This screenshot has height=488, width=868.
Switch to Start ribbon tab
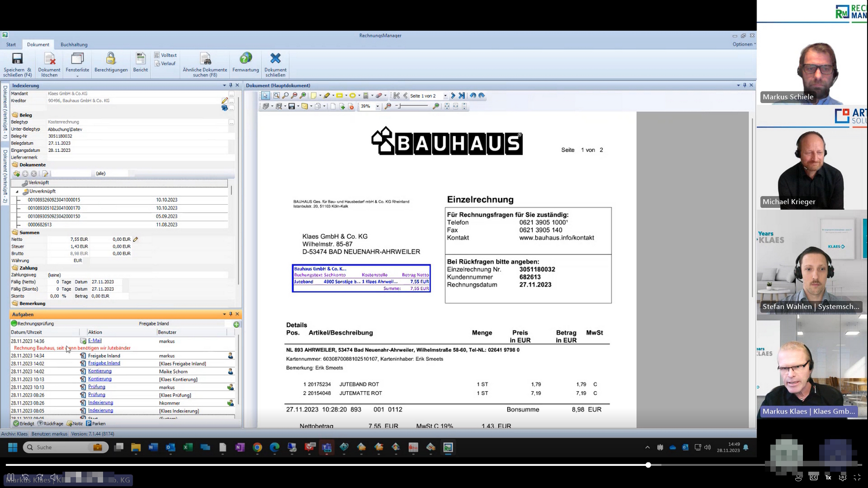(11, 45)
